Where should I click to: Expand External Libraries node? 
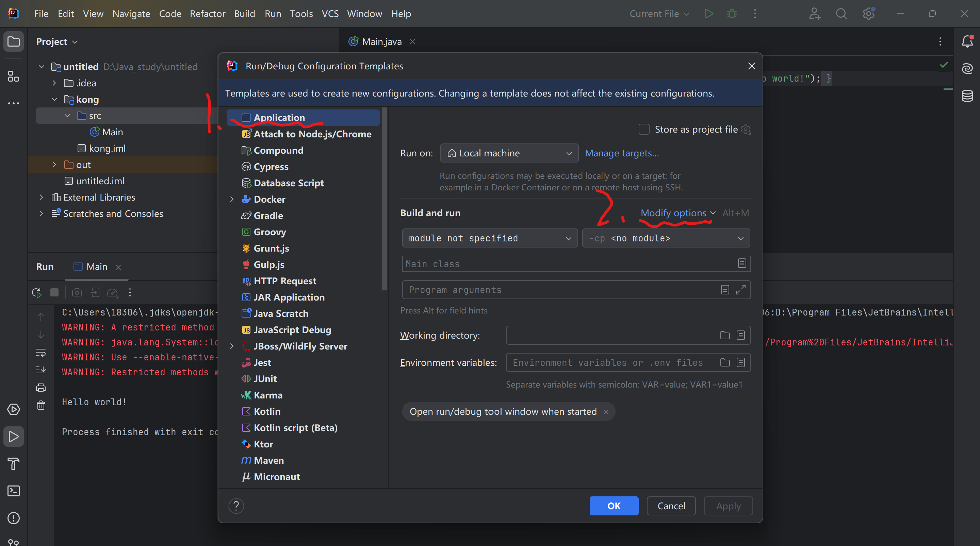coord(41,197)
